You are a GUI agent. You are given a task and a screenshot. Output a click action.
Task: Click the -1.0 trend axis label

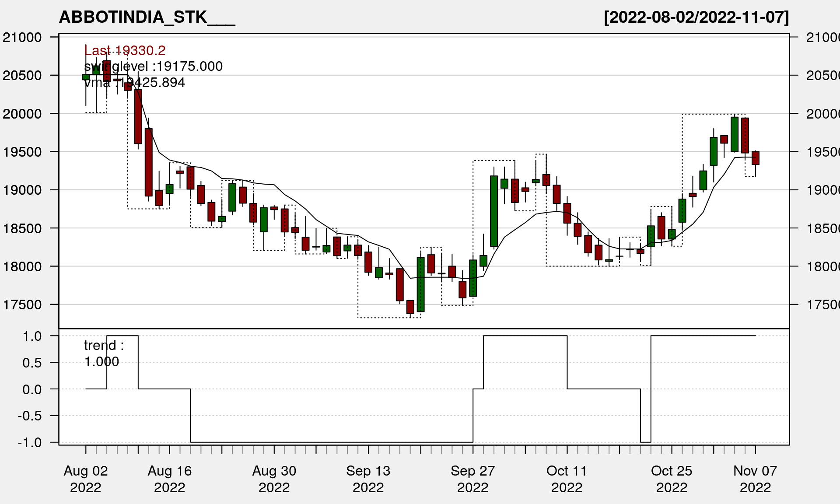[30, 442]
